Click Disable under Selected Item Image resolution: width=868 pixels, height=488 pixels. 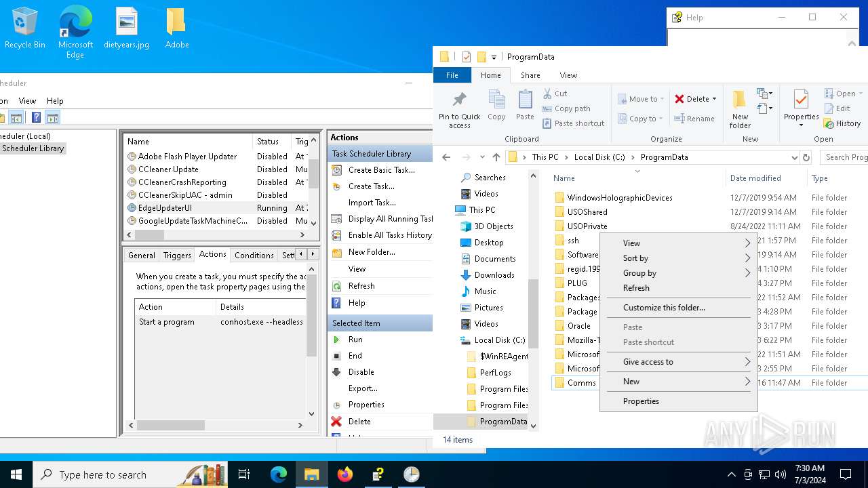coord(361,372)
